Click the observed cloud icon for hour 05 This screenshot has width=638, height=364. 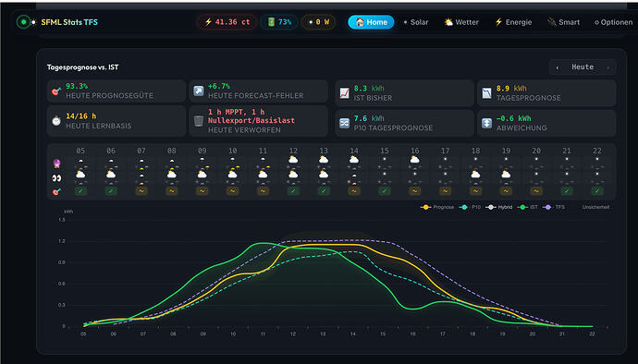click(80, 175)
